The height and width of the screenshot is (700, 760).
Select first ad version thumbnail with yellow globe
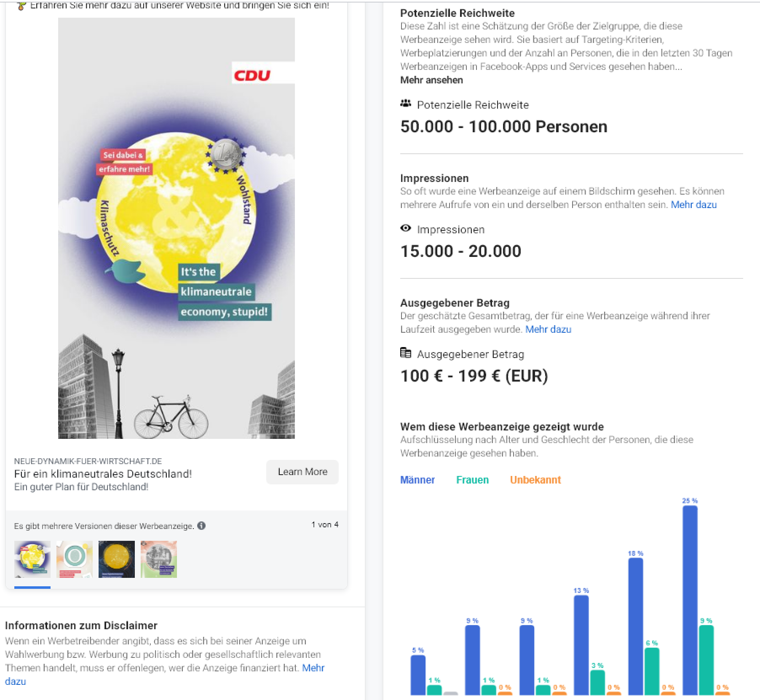coord(32,559)
